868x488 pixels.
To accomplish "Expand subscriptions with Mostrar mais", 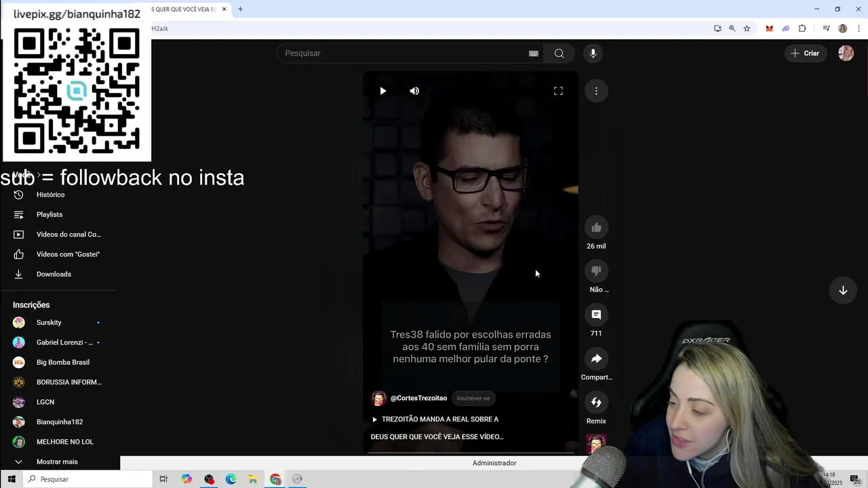I will tap(58, 462).
